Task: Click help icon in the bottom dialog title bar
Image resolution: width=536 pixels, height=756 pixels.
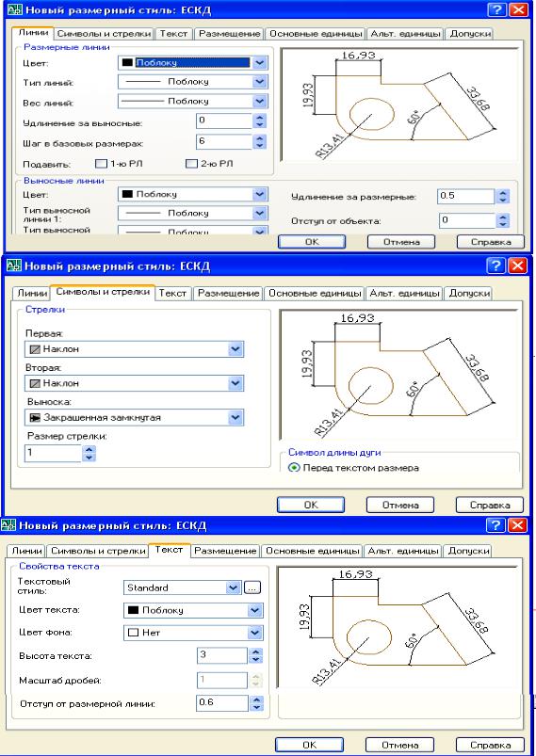Action: tap(495, 525)
